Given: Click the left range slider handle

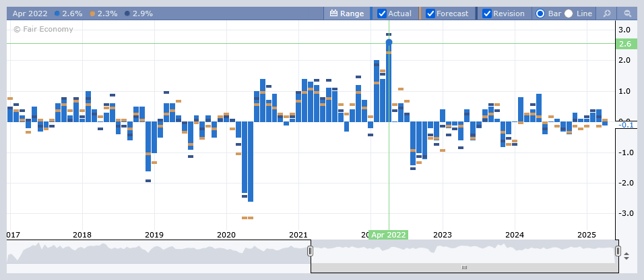Looking at the screenshot, I should [311, 251].
